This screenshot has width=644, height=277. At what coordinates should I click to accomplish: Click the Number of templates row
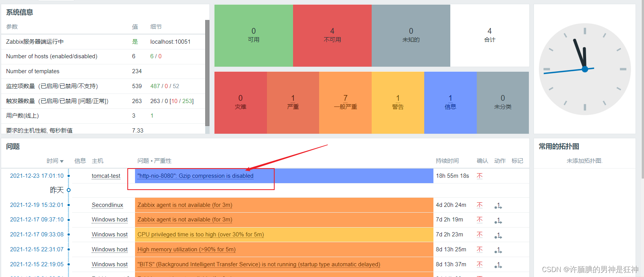pos(103,71)
